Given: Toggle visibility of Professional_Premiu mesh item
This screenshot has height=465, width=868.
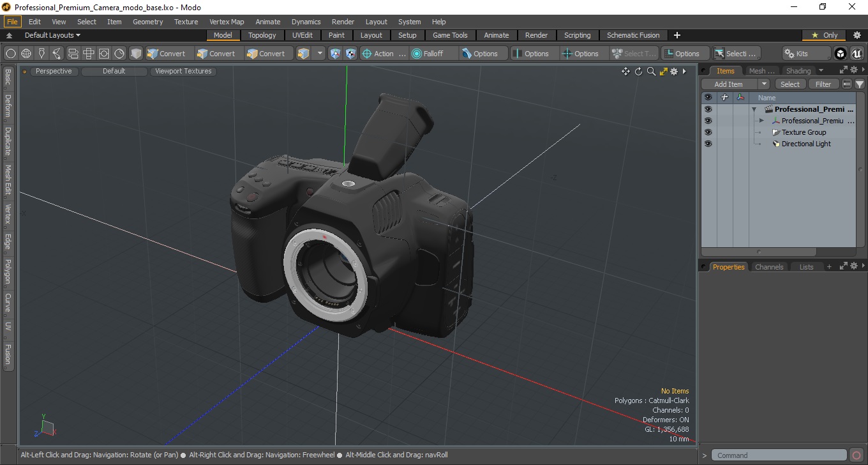Looking at the screenshot, I should [x=708, y=121].
